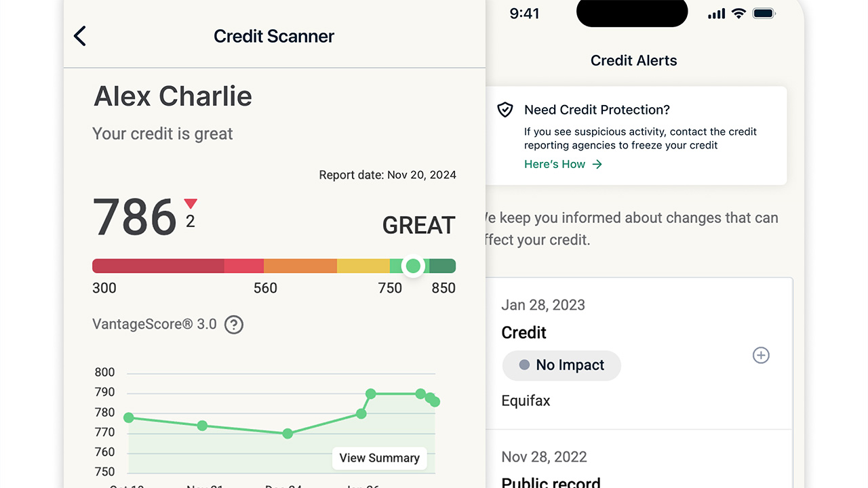Expand the Jan 28, 2023 credit alert
Screen dimensions: 868x488
(x=761, y=355)
